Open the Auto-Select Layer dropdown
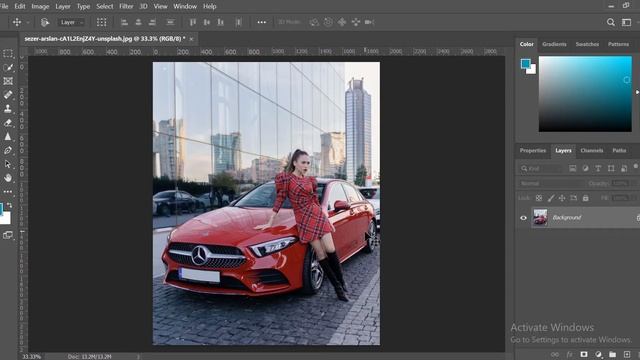The width and height of the screenshot is (640, 360). (72, 22)
